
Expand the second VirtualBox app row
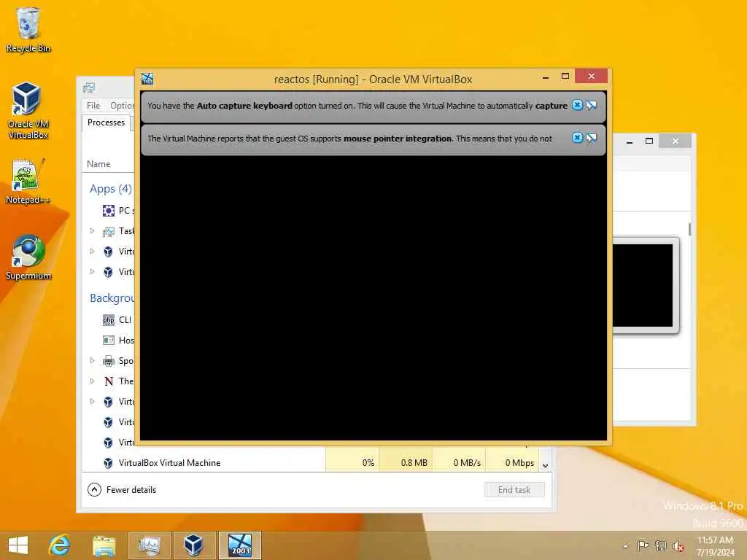pyautogui.click(x=93, y=272)
